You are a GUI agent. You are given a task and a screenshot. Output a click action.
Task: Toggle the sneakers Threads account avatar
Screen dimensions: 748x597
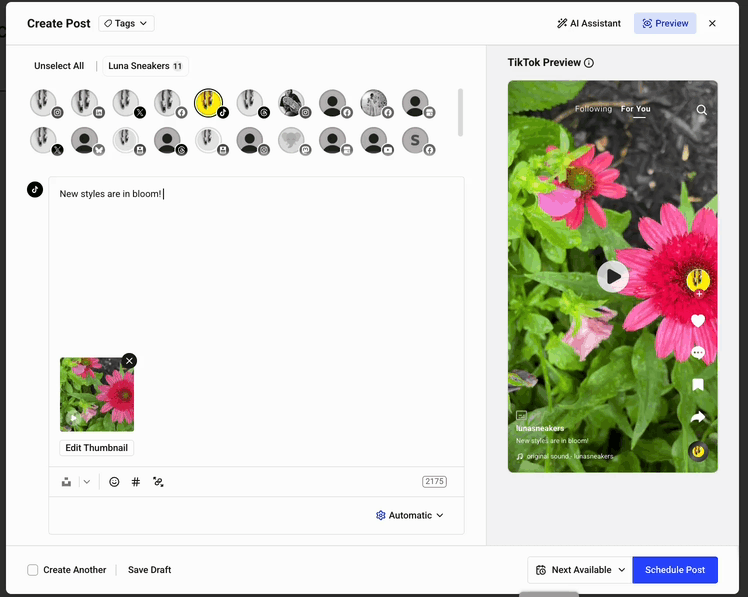(252, 103)
